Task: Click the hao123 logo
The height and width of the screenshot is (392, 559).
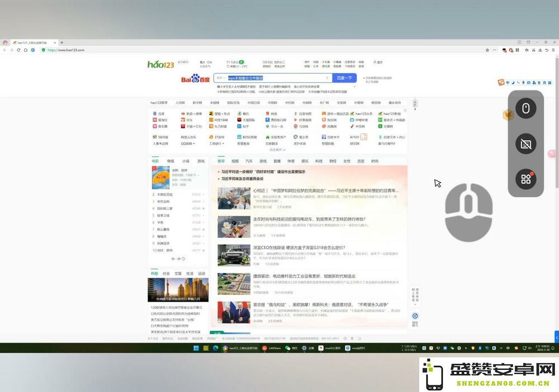Action: point(161,64)
